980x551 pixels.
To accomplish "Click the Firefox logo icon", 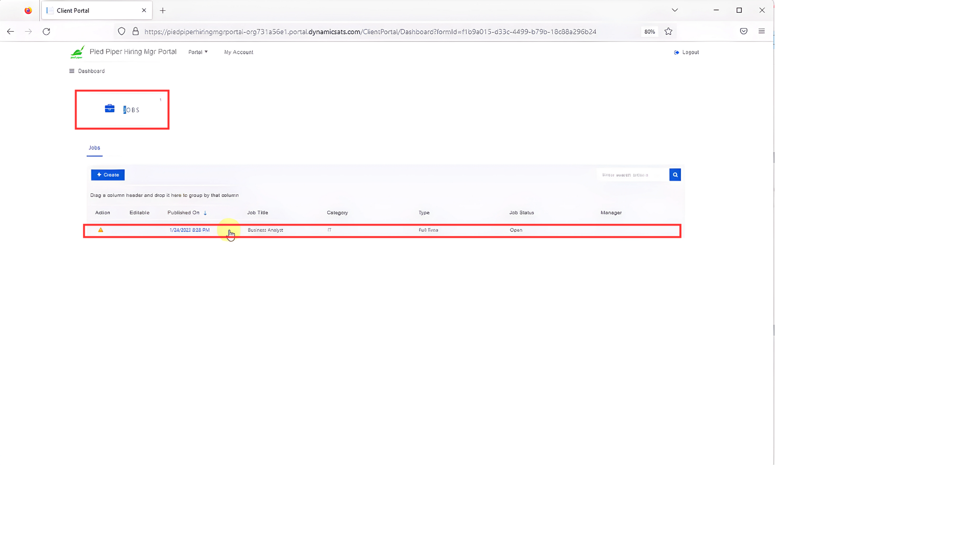I will [x=28, y=10].
